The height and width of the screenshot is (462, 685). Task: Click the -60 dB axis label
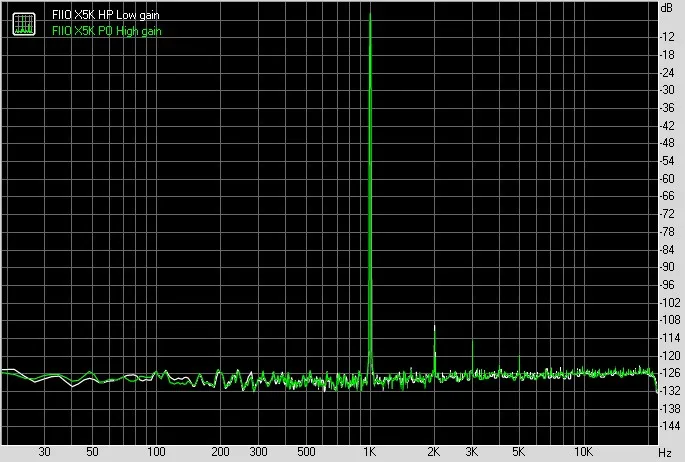pyautogui.click(x=667, y=179)
